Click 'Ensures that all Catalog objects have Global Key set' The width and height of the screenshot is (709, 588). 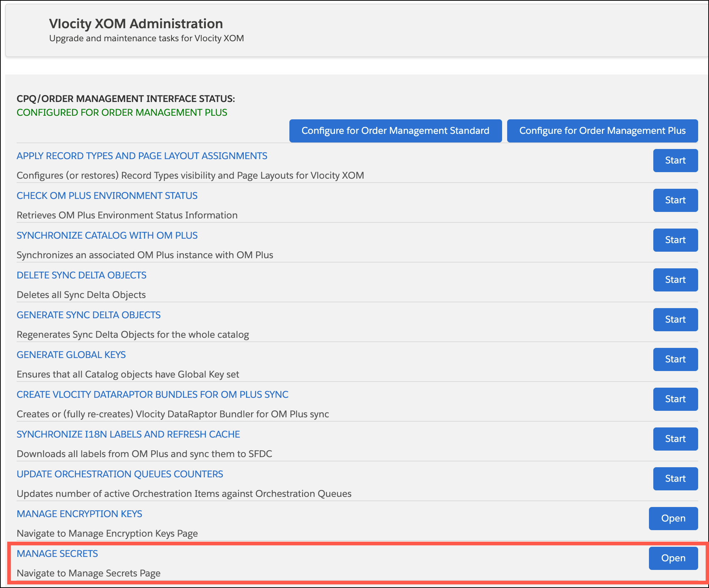[x=128, y=374]
